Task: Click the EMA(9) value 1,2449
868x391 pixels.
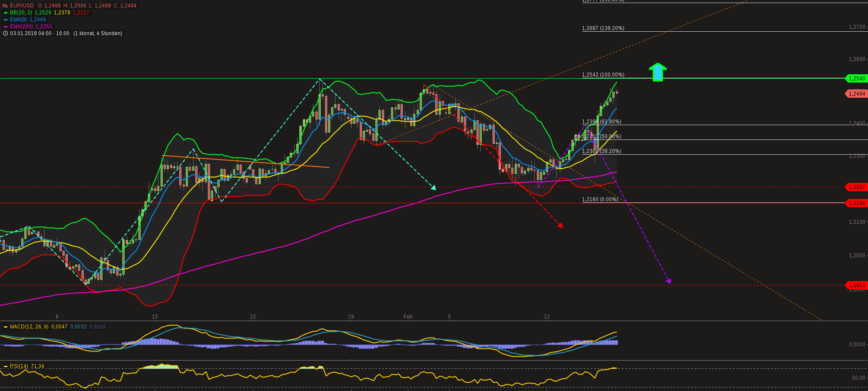Action: point(38,20)
